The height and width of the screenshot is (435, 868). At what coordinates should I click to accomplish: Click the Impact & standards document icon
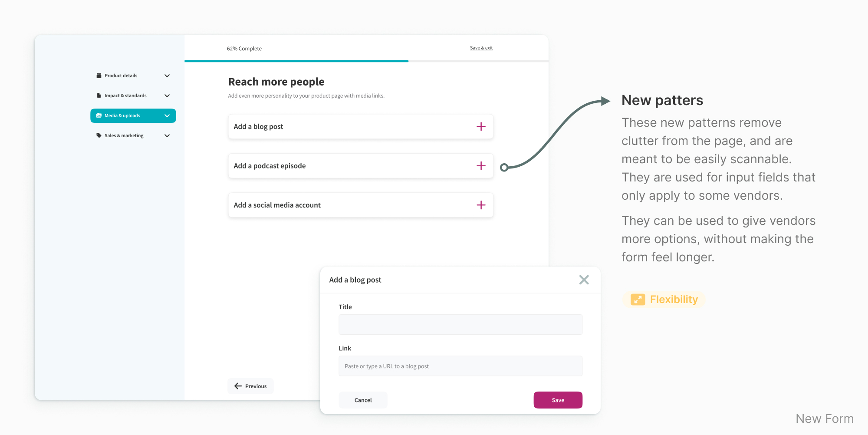[x=99, y=96]
